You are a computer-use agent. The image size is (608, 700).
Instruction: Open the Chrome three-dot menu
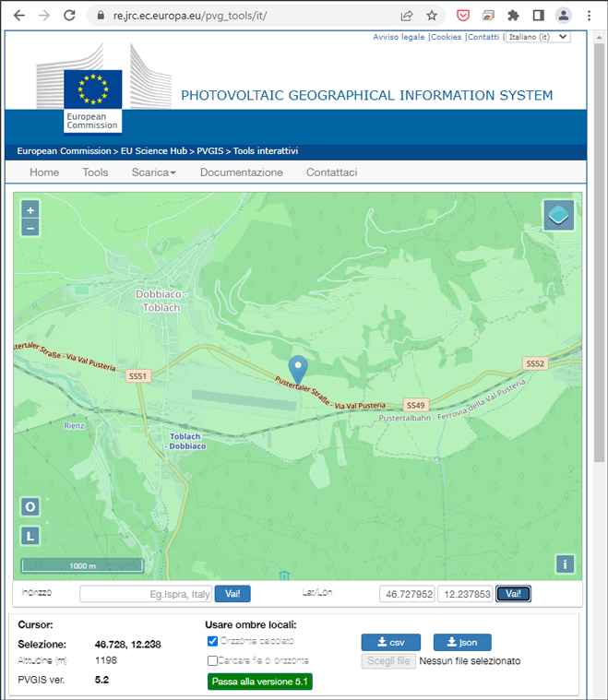[589, 16]
